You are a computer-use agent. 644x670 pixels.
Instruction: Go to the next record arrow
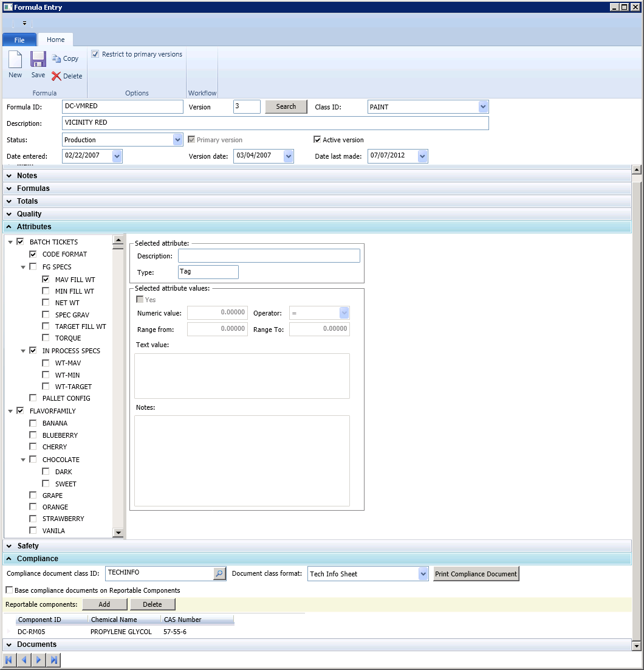tap(38, 660)
